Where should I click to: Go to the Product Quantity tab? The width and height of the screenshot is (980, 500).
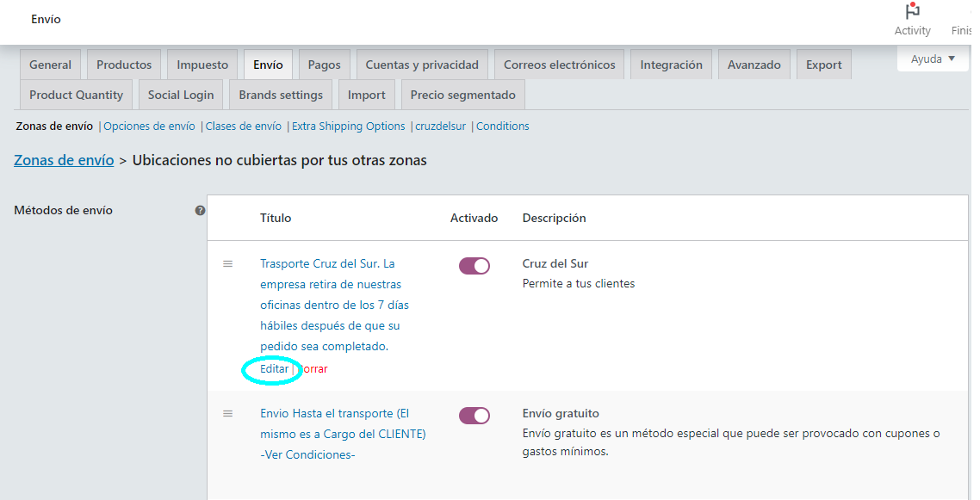click(x=76, y=94)
